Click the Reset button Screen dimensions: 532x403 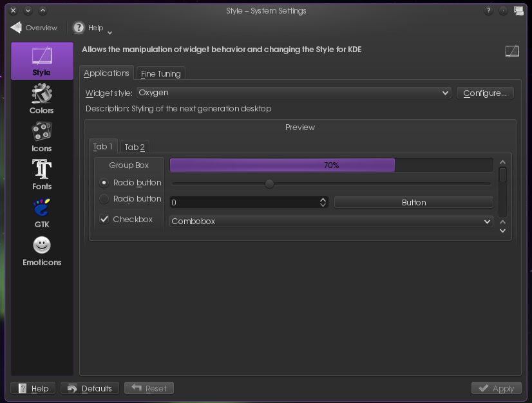(149, 388)
